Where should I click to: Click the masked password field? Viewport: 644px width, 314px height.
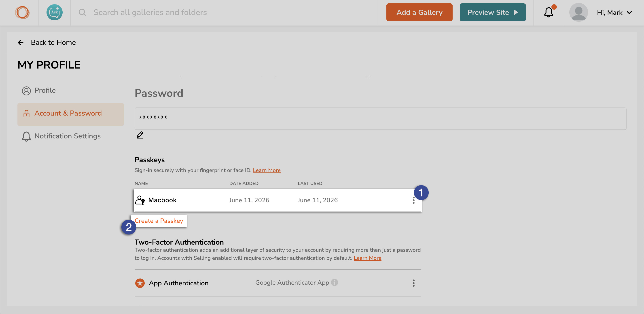point(380,119)
